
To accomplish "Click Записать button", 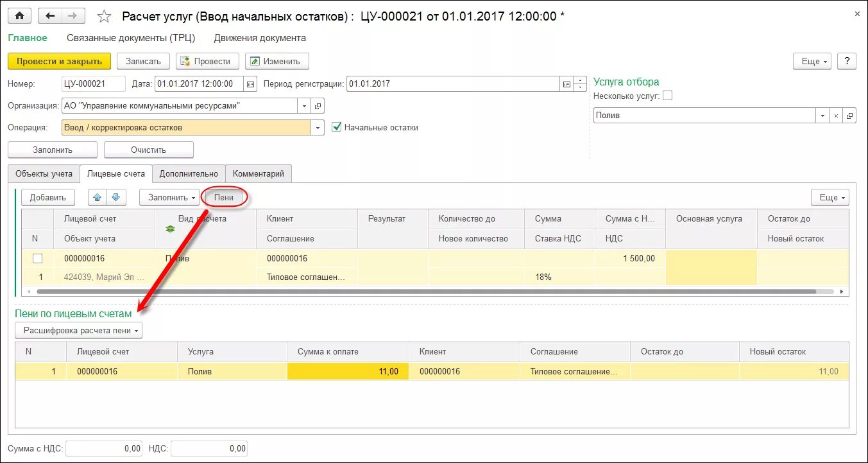I will (x=143, y=61).
